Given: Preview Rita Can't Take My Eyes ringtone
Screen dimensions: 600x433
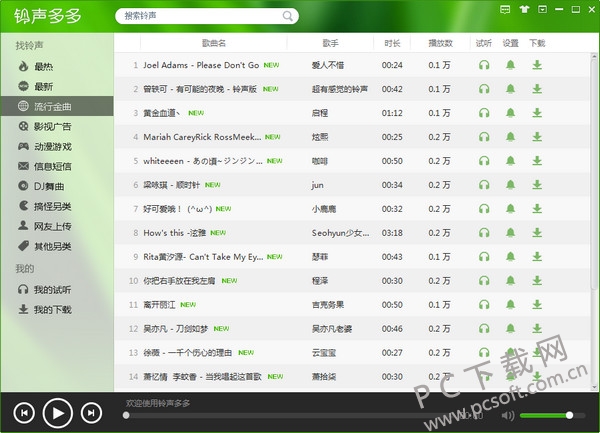Looking at the screenshot, I should click(x=484, y=257).
